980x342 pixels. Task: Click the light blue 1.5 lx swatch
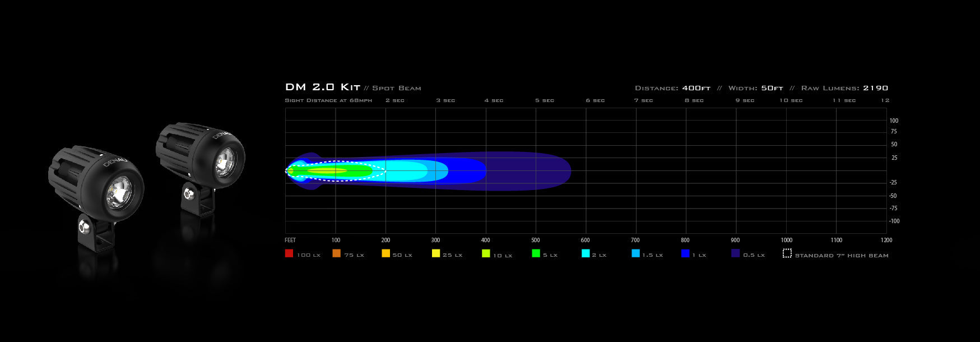[635, 253]
